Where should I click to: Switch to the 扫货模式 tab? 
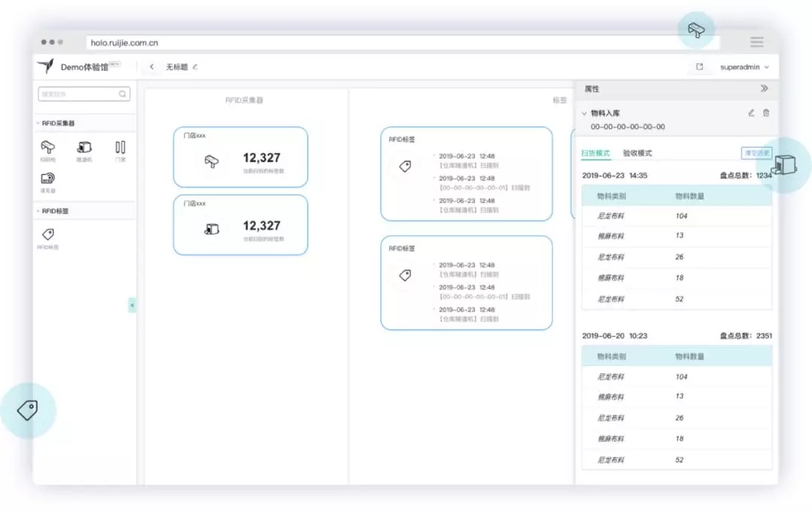tap(595, 153)
